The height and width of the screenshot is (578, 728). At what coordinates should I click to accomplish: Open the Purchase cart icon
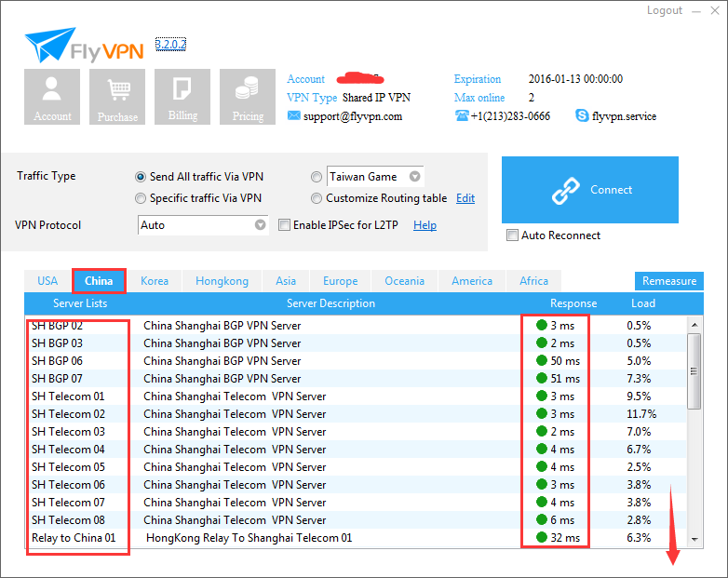[x=117, y=97]
